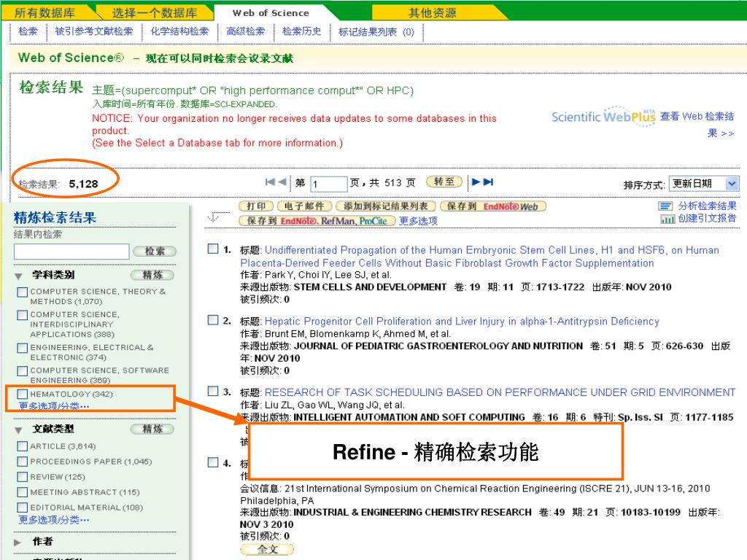This screenshot has width=747, height=560.
Task: Click the Scientific WebPlus logo
Action: pos(603,116)
